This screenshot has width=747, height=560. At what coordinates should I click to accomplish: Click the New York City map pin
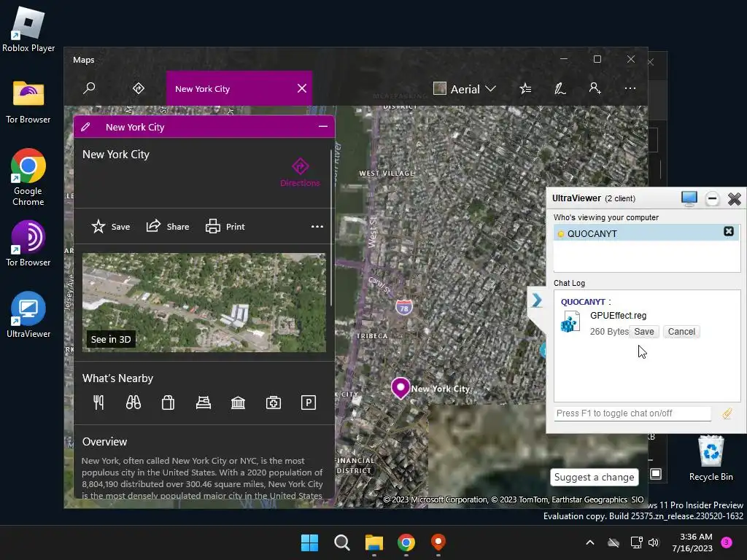400,388
